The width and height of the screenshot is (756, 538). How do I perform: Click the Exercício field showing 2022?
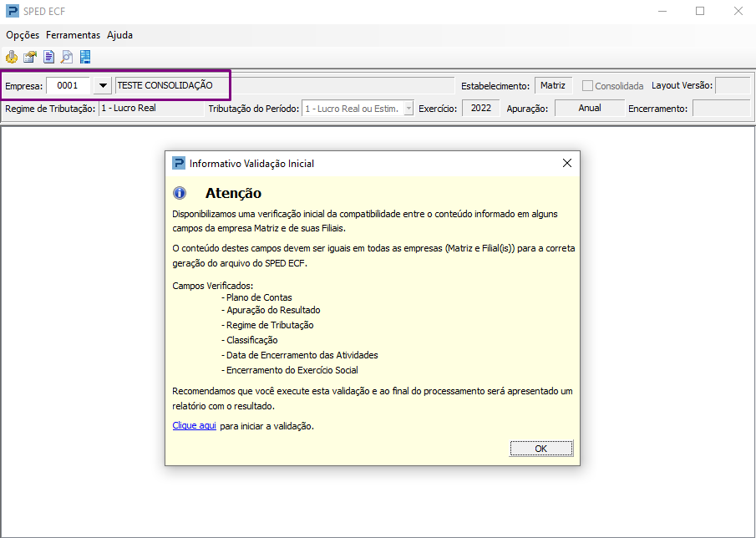[480, 109]
